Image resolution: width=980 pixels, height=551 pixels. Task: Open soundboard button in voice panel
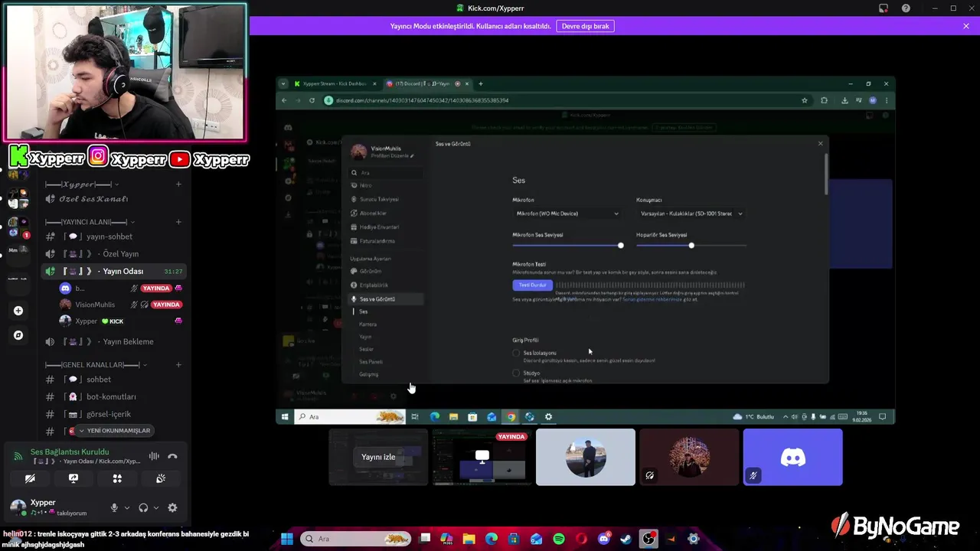point(161,478)
